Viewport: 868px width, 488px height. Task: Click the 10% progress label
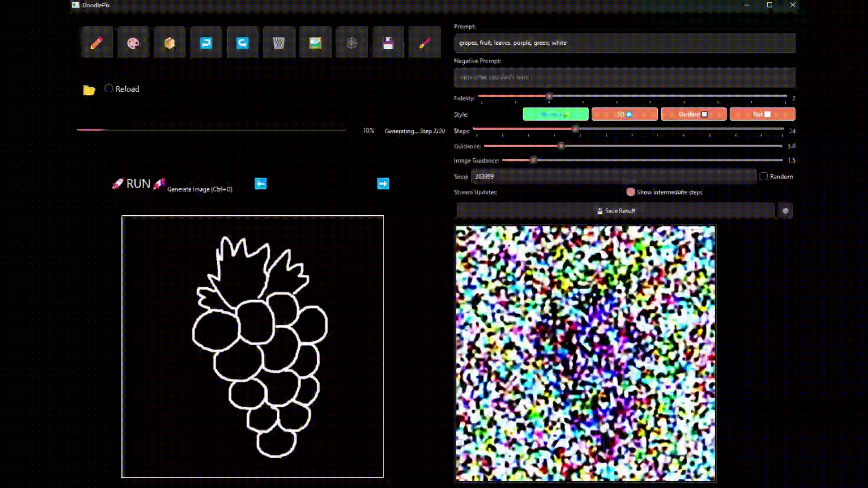(x=369, y=131)
